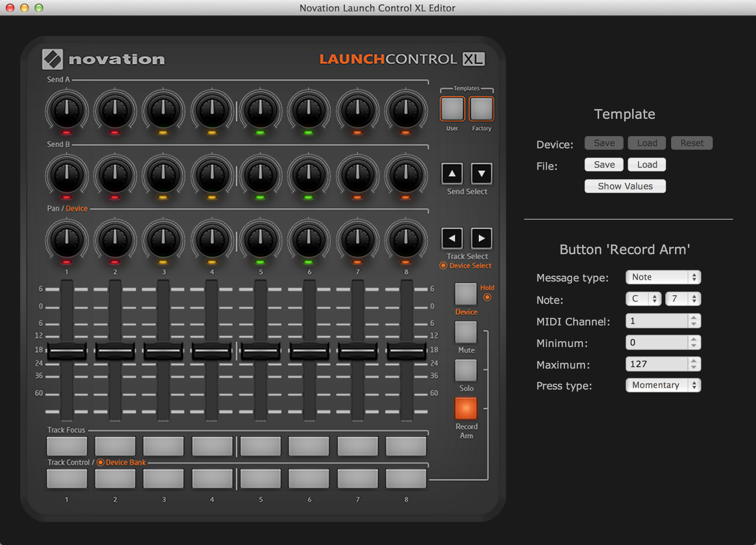Open the Note name dropdown showing C

(643, 299)
